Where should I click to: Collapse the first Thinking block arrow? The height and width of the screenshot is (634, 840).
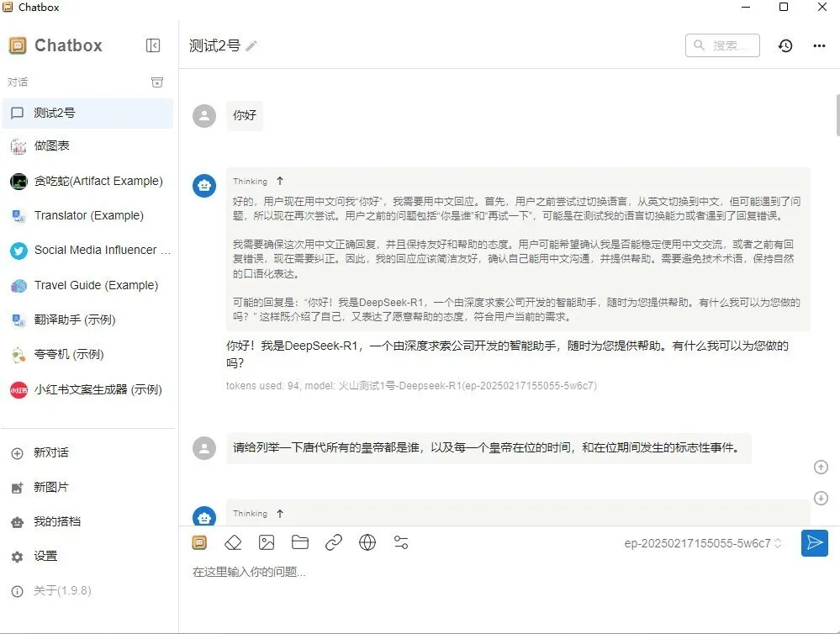(280, 181)
